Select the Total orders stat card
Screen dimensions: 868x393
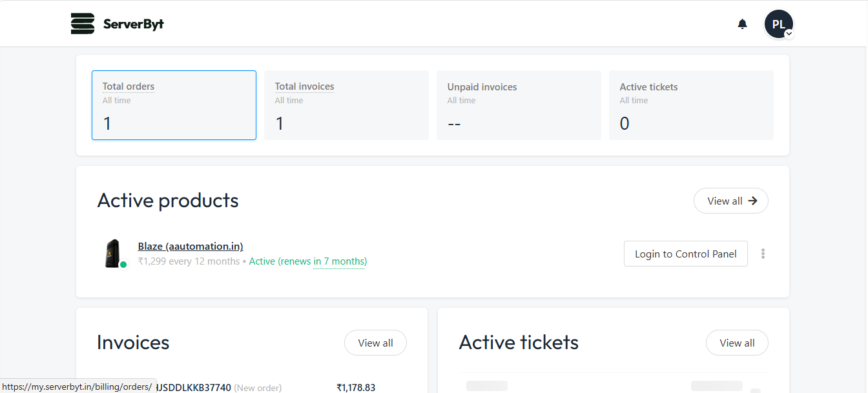[174, 105]
